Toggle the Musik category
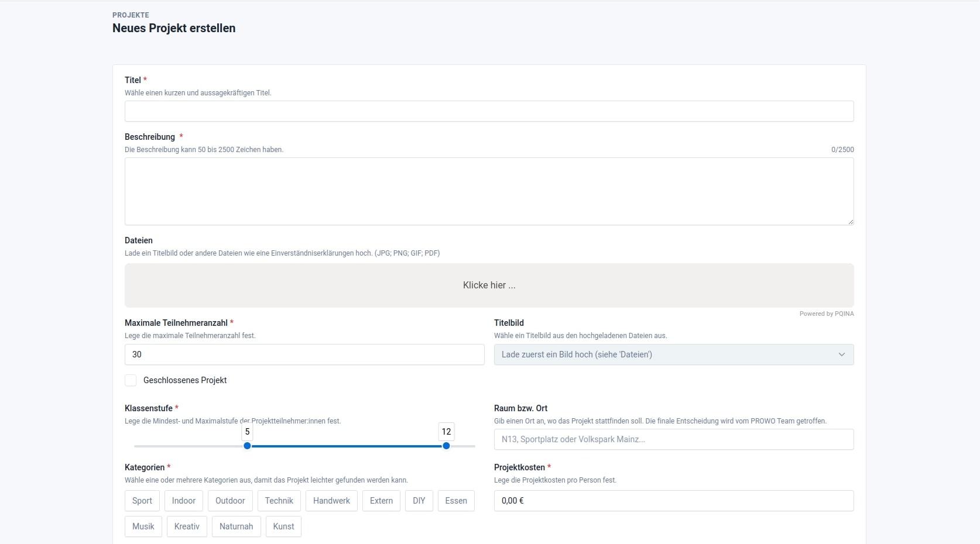980x544 pixels. 143,526
